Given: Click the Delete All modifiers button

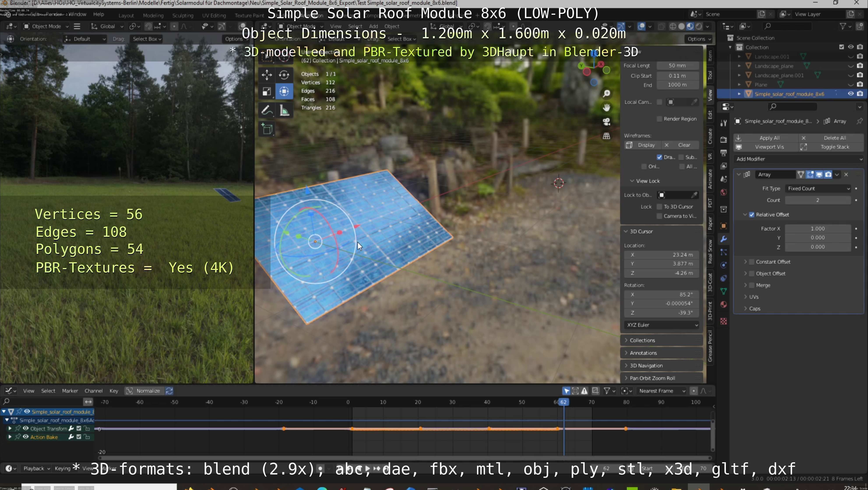Looking at the screenshot, I should tap(831, 138).
